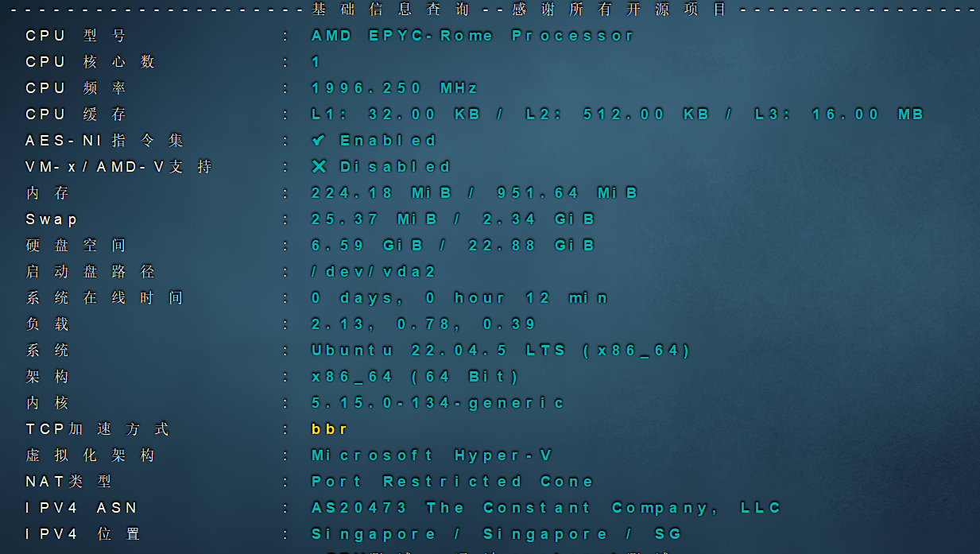Click the Singapore / Singapore / SG location

[496, 534]
